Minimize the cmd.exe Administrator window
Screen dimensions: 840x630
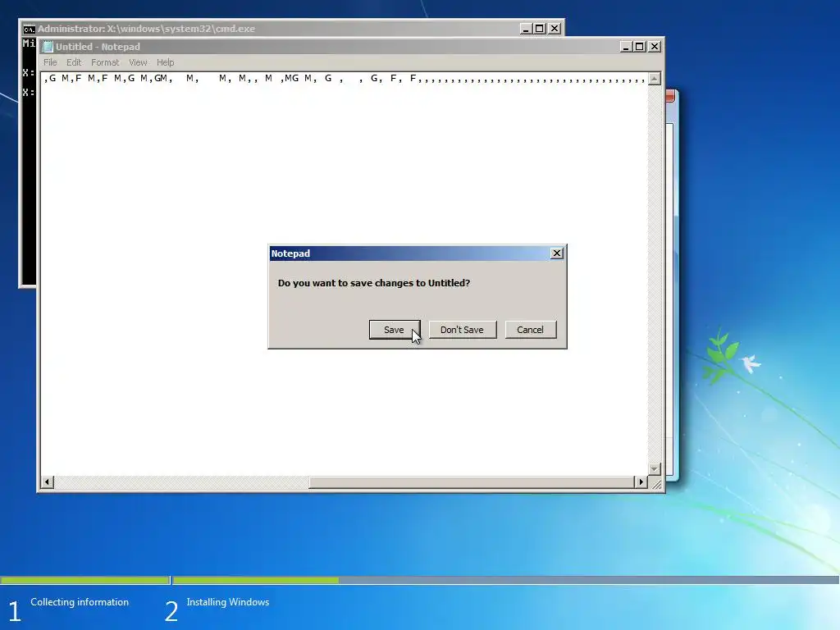pyautogui.click(x=526, y=29)
